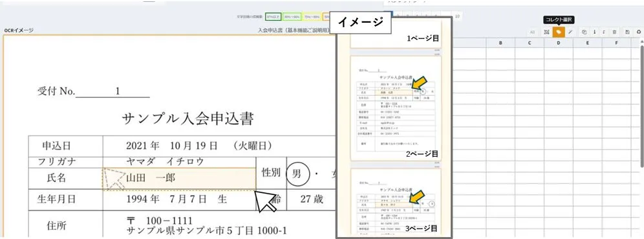Click the 2021年 10月19日 application date
644x239 pixels.
click(199, 146)
